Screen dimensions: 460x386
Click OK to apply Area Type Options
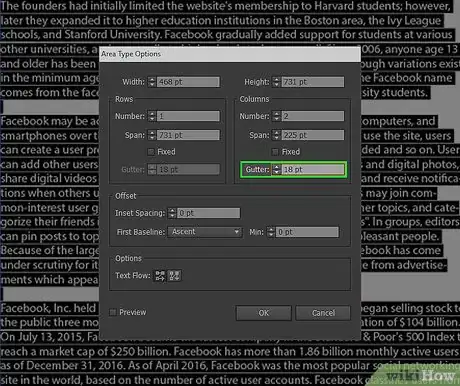264,313
